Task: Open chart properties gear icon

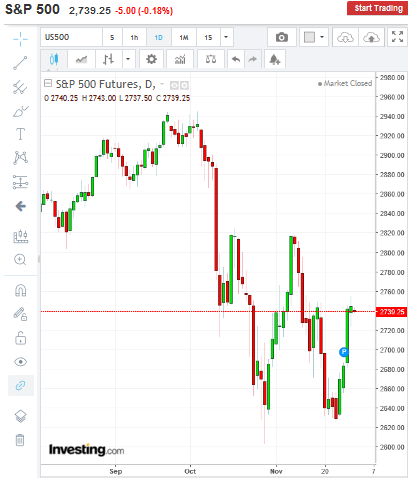Action: pos(151,59)
